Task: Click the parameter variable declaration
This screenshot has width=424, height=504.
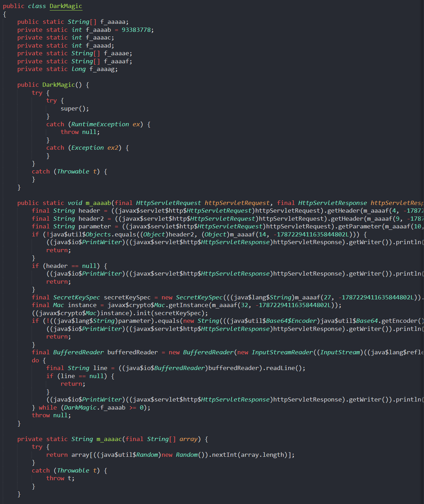Action: click(95, 226)
